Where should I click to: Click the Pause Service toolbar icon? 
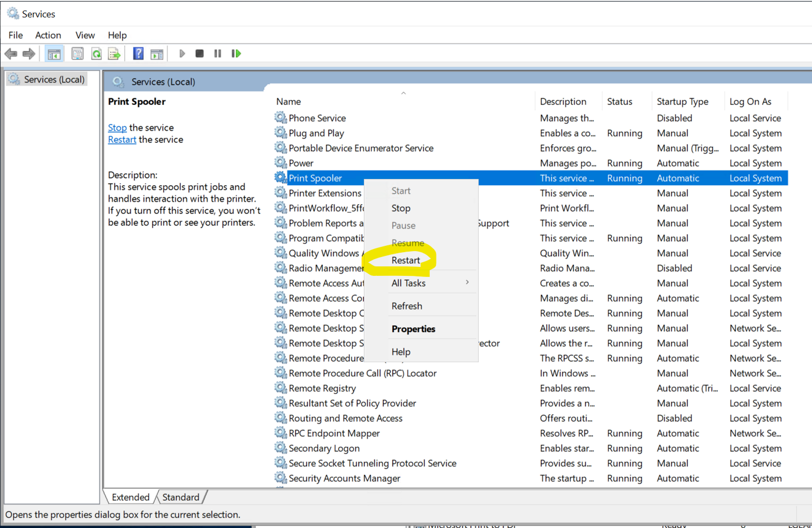[x=217, y=54]
